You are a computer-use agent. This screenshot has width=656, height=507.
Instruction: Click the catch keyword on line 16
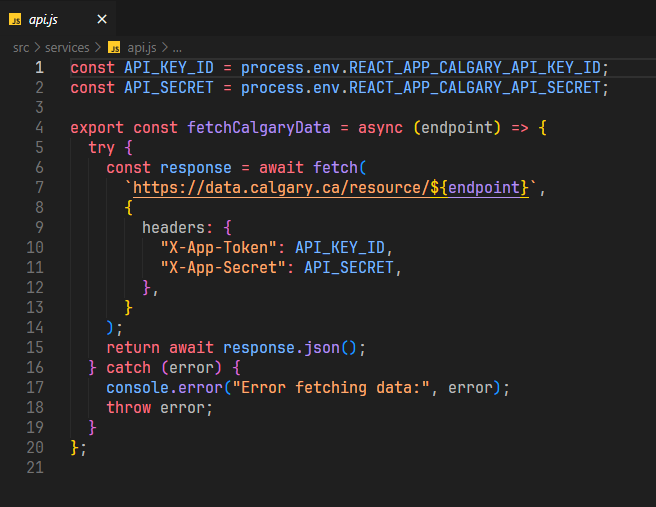click(x=128, y=368)
